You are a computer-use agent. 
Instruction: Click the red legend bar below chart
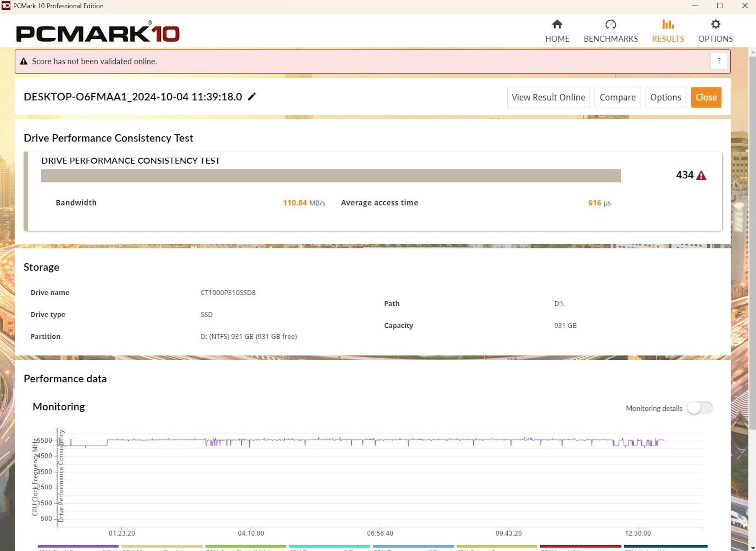[x=580, y=546]
